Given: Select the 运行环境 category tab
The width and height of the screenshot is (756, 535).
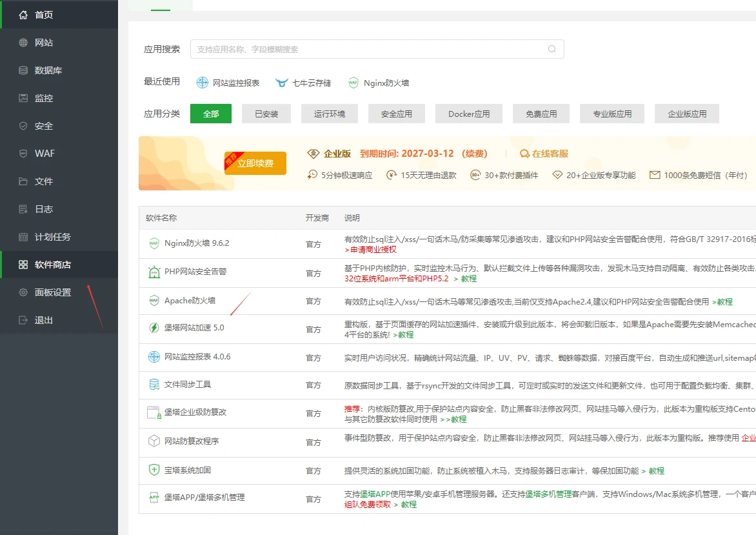Looking at the screenshot, I should point(330,114).
